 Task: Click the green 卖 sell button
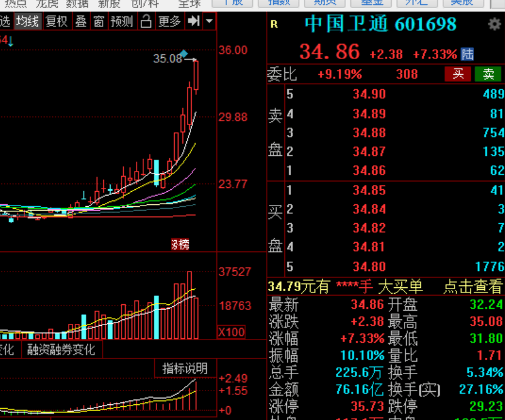[488, 74]
